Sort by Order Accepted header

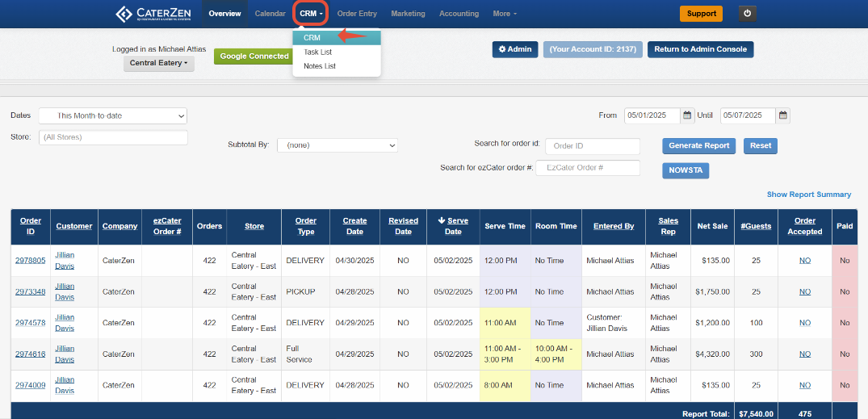coord(804,226)
